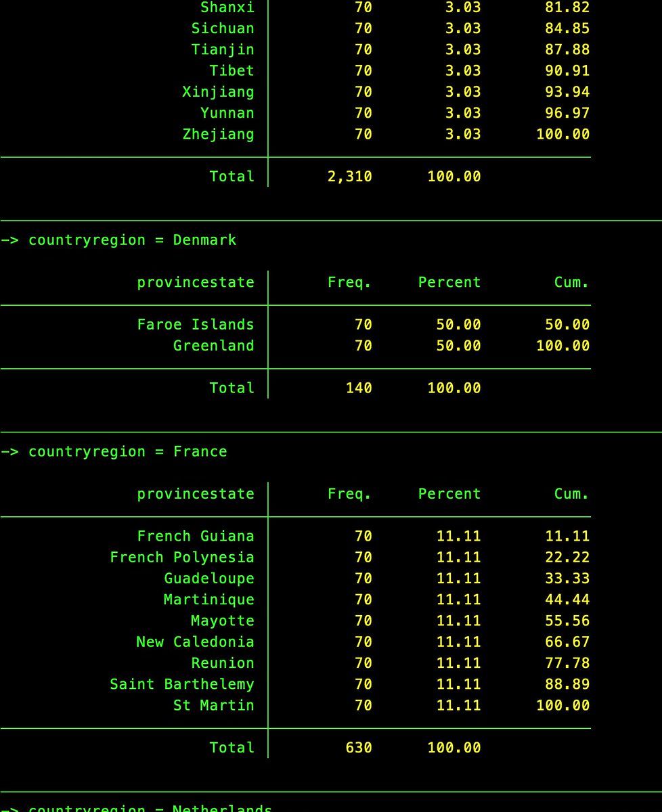
Task: Click provincestate header in the Denmark table
Action: [x=196, y=283]
